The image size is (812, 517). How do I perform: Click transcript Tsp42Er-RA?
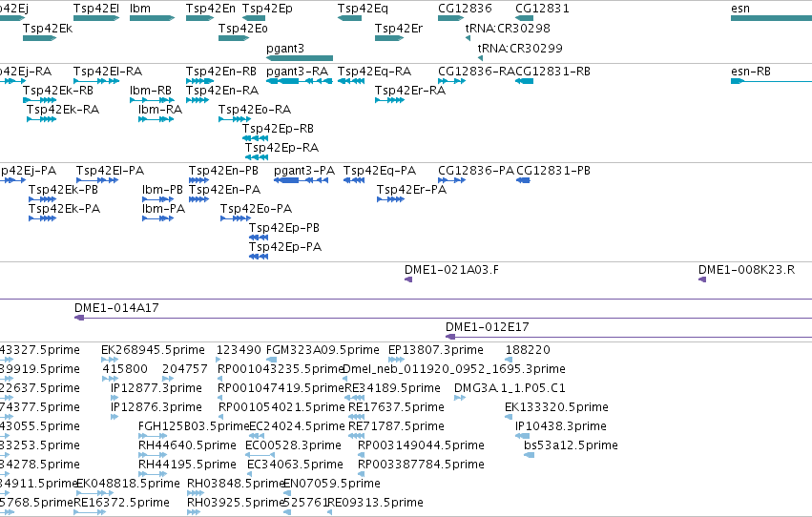[389, 100]
